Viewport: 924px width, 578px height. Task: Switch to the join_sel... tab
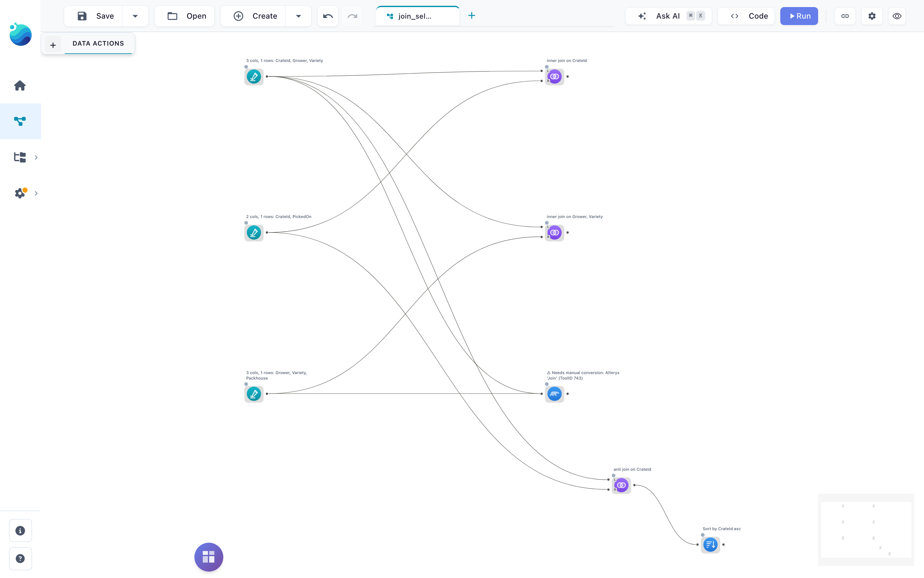tap(418, 16)
